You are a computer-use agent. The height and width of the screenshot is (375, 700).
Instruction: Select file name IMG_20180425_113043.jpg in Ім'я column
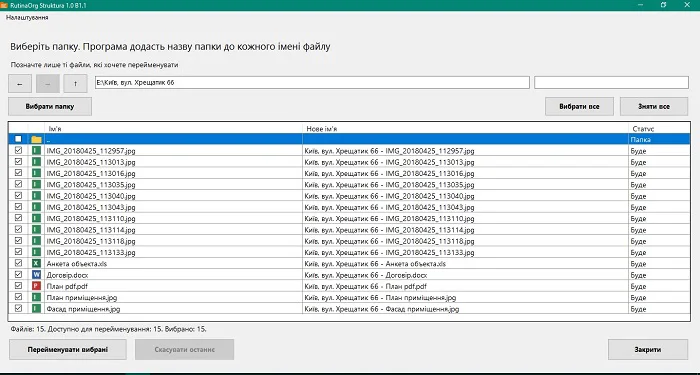click(x=91, y=208)
